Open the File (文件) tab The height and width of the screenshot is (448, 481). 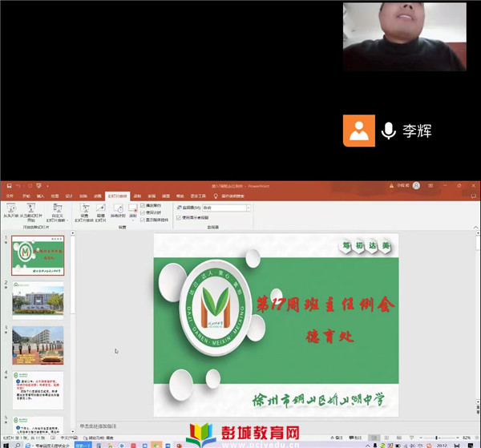[10, 196]
